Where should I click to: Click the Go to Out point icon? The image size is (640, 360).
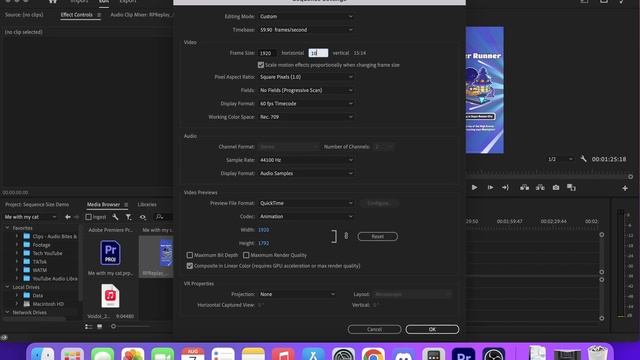(506, 187)
